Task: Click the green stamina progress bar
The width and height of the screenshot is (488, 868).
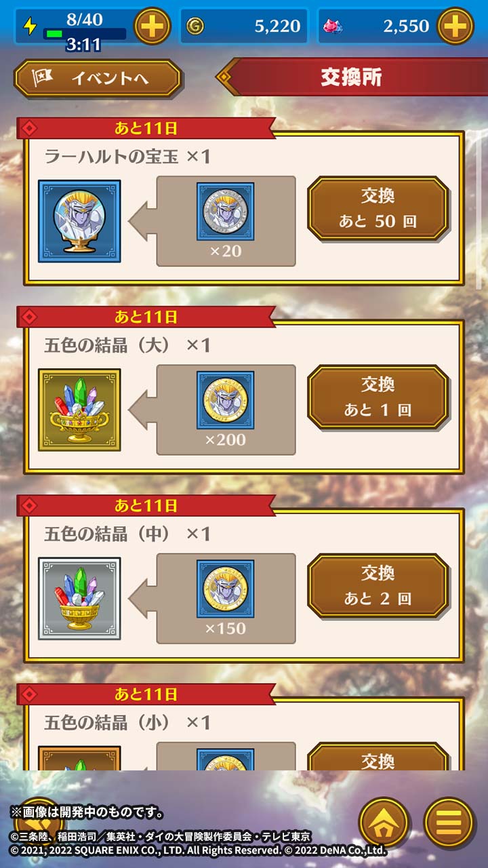Action: tap(85, 33)
